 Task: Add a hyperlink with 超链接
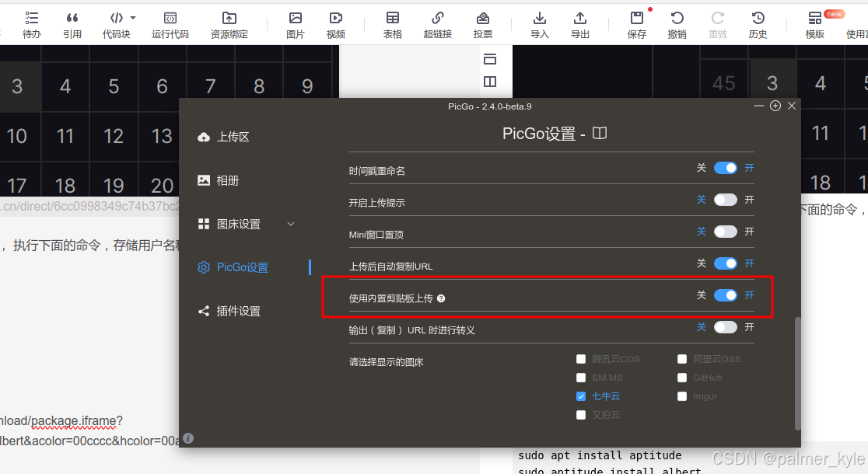(438, 26)
